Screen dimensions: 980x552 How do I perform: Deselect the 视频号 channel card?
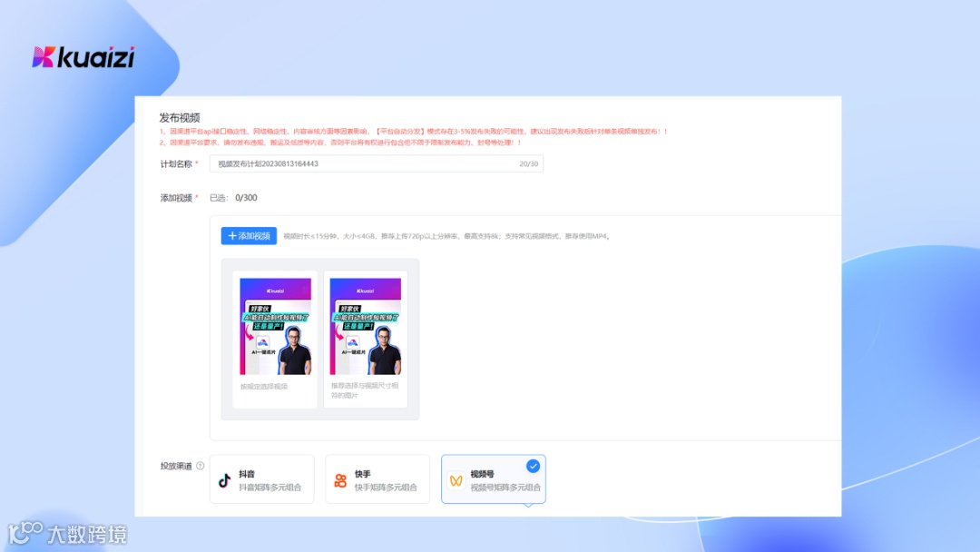click(493, 479)
